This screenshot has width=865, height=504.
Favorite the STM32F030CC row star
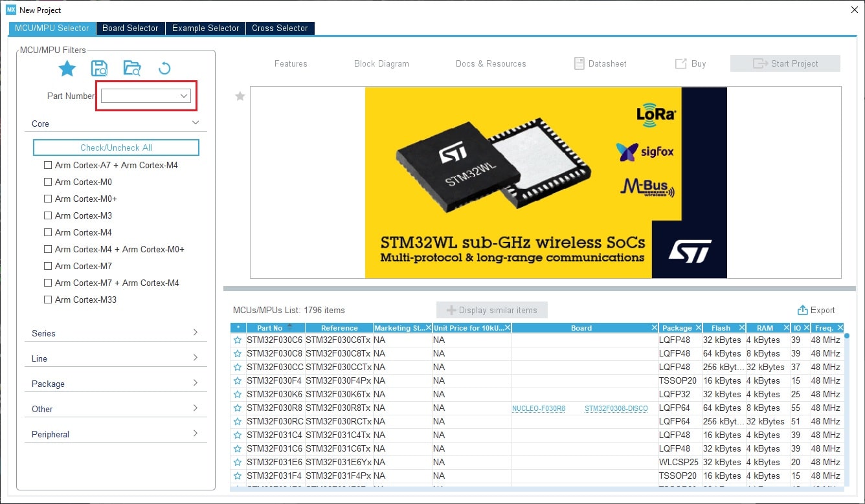pos(238,367)
